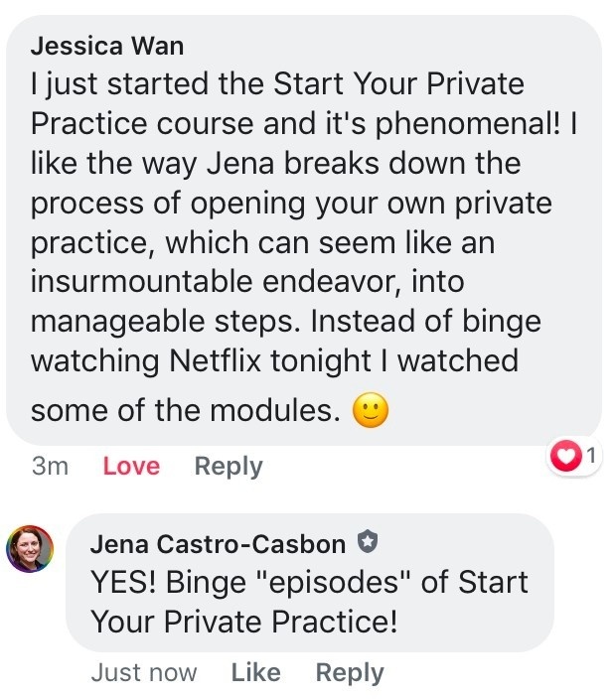Viewport: 614px width, 700px height.
Task: Click the admin shield badge beside Jena's name
Action: [x=368, y=542]
